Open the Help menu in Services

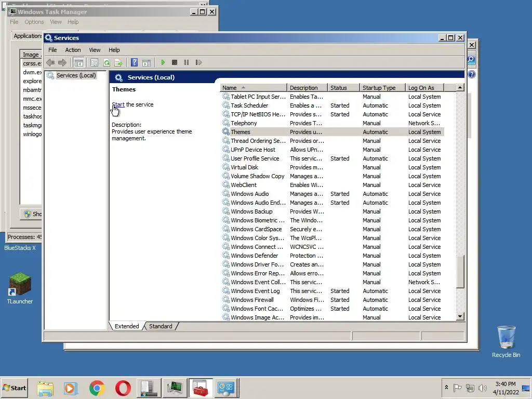[x=114, y=50]
